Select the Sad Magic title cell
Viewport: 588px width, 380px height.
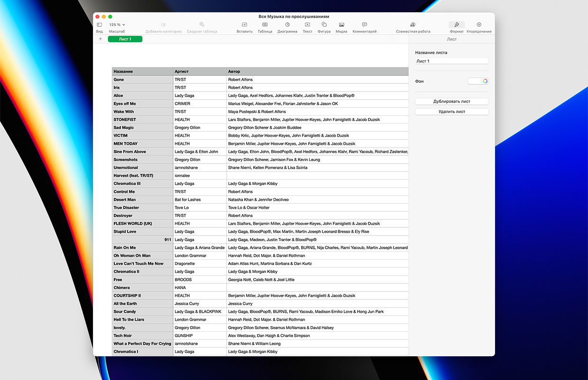[x=142, y=127]
